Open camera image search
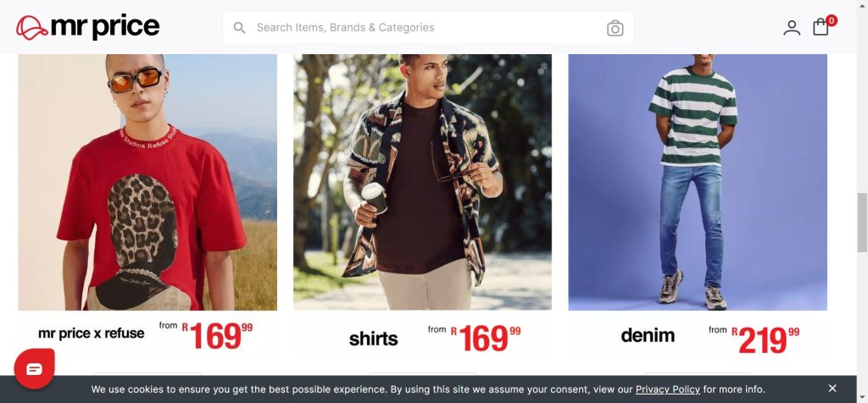Screen dimensions: 868x403 (x=615, y=28)
